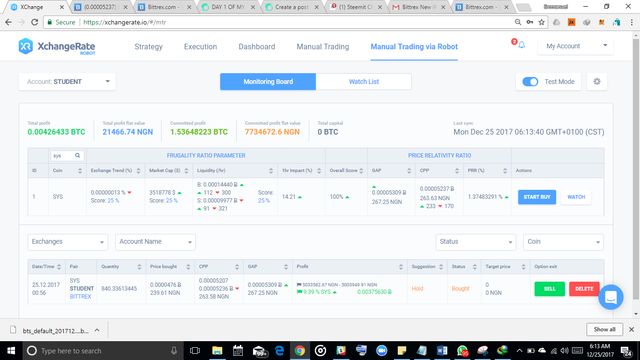
Task: Click the volume speaker tray icon
Action: click(x=564, y=351)
